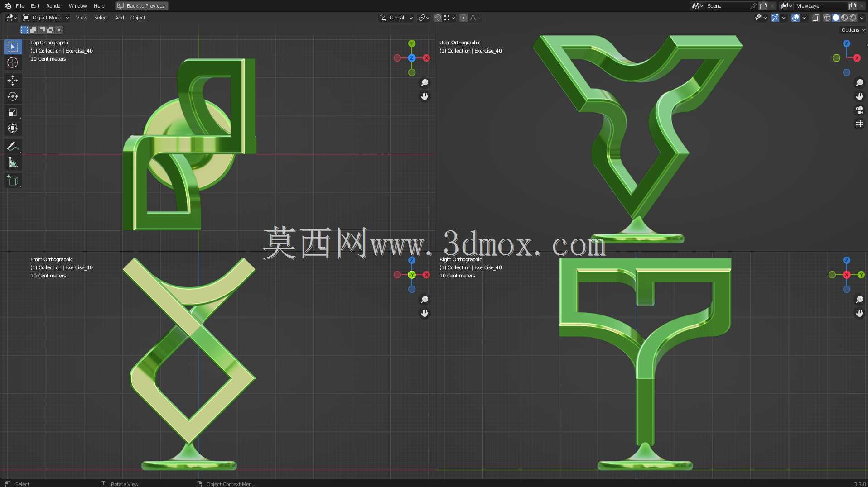The height and width of the screenshot is (487, 868).
Task: Zoom icon in User Orthographic view
Action: (x=859, y=83)
